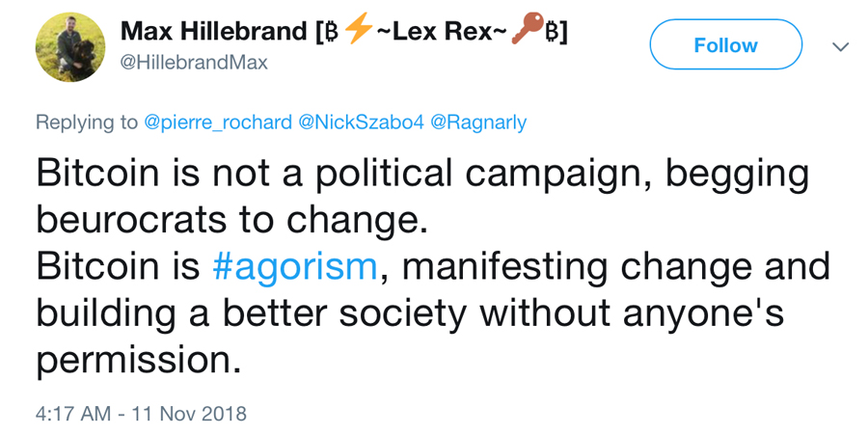Click Max Hillebrand's profile avatar photo
The image size is (868, 434).
(70, 47)
